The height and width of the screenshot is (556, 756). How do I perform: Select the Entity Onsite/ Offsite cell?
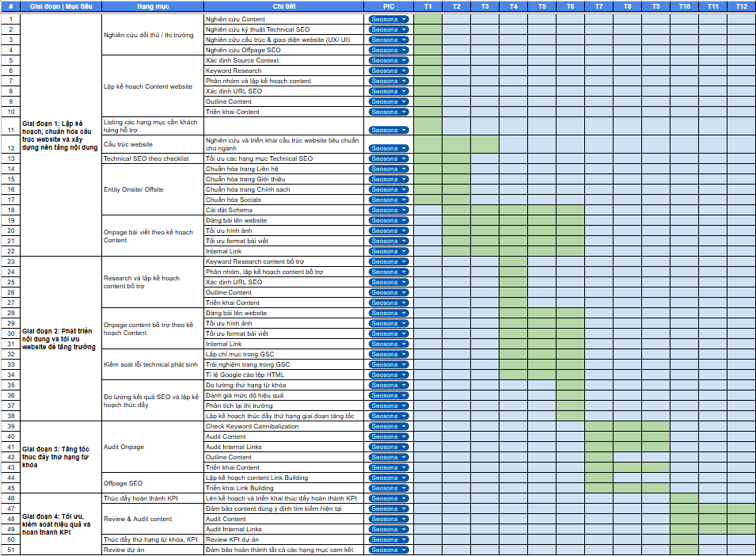[x=153, y=189]
